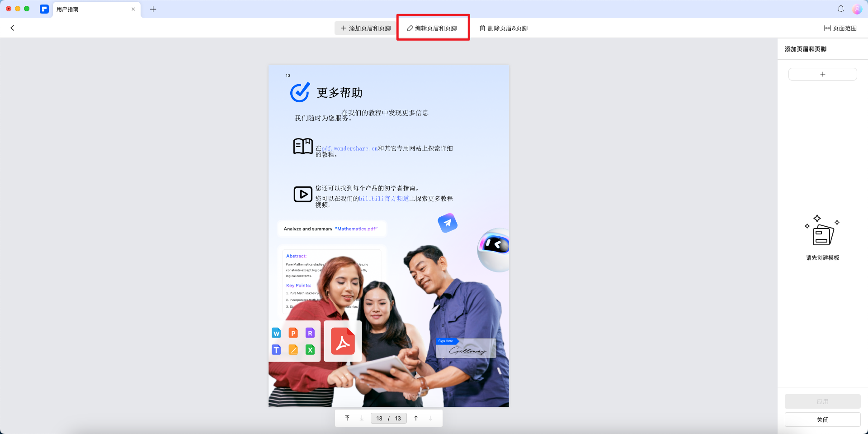Open a new tab with the plus button

pos(153,9)
